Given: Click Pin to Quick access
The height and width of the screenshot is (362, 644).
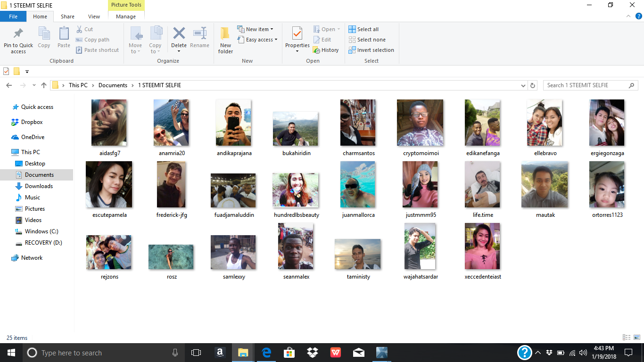Looking at the screenshot, I should (18, 39).
